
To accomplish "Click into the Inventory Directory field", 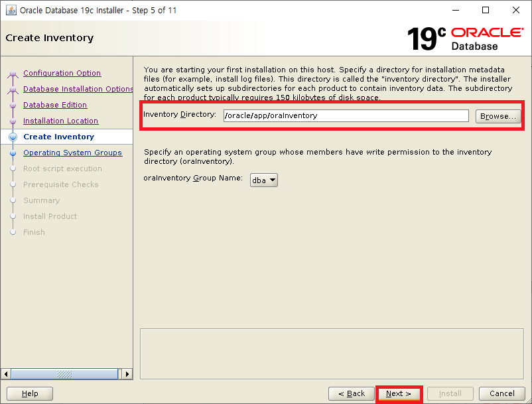I will click(x=346, y=115).
